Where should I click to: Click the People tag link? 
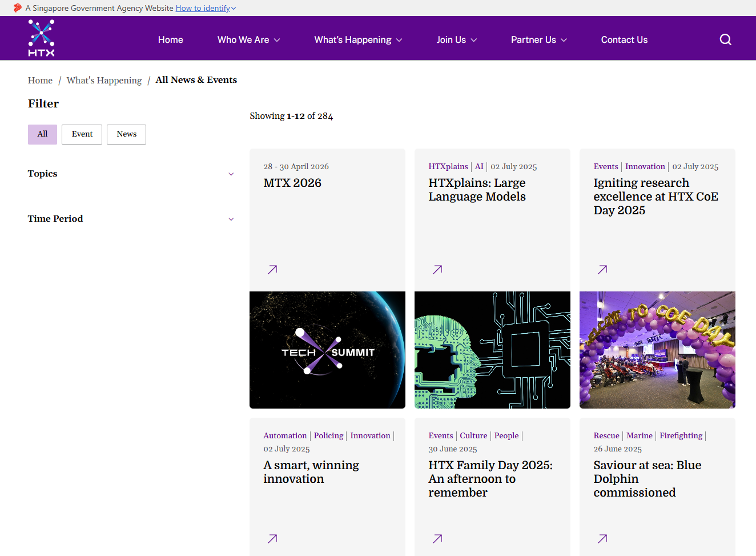(x=506, y=435)
